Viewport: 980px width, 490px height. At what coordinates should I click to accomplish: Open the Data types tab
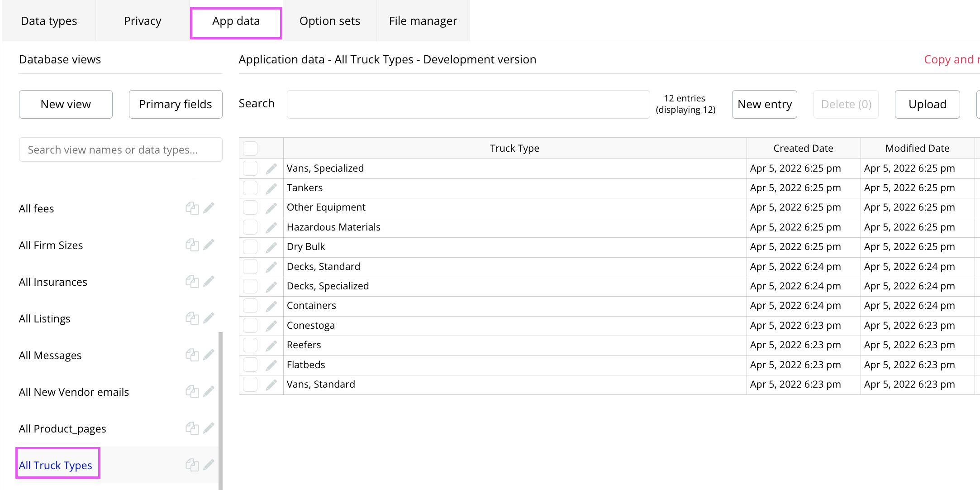tap(49, 21)
